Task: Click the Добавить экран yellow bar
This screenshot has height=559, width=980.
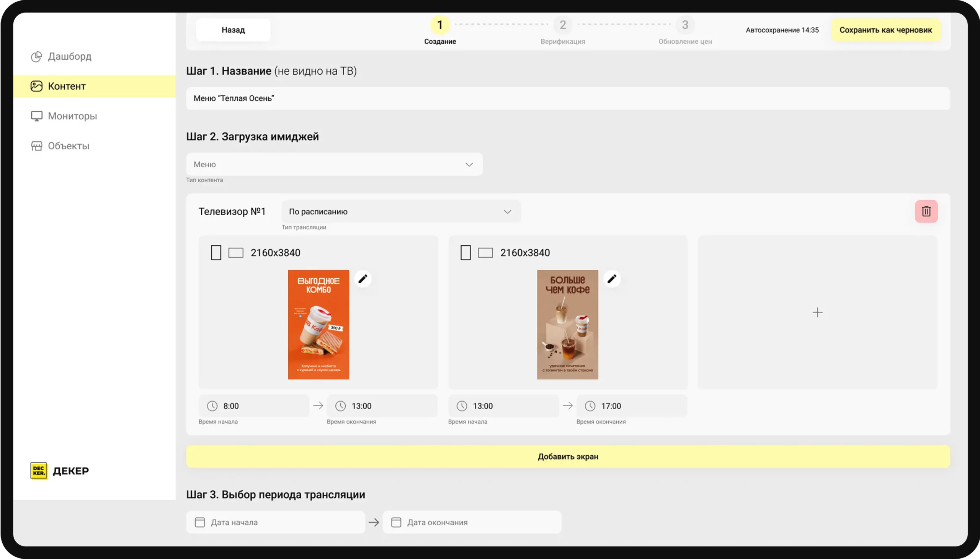Action: [x=568, y=456]
